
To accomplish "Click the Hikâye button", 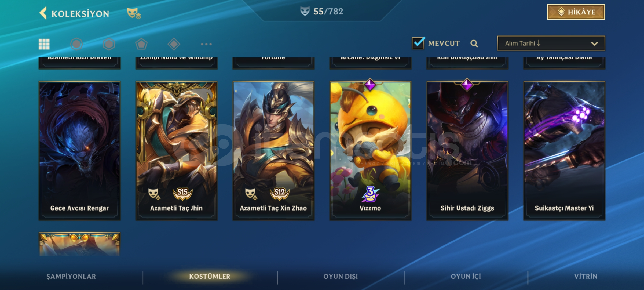I will pos(576,12).
